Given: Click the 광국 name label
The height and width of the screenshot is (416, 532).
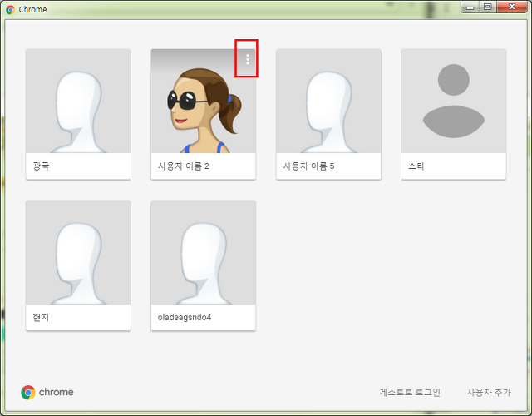Looking at the screenshot, I should (41, 166).
